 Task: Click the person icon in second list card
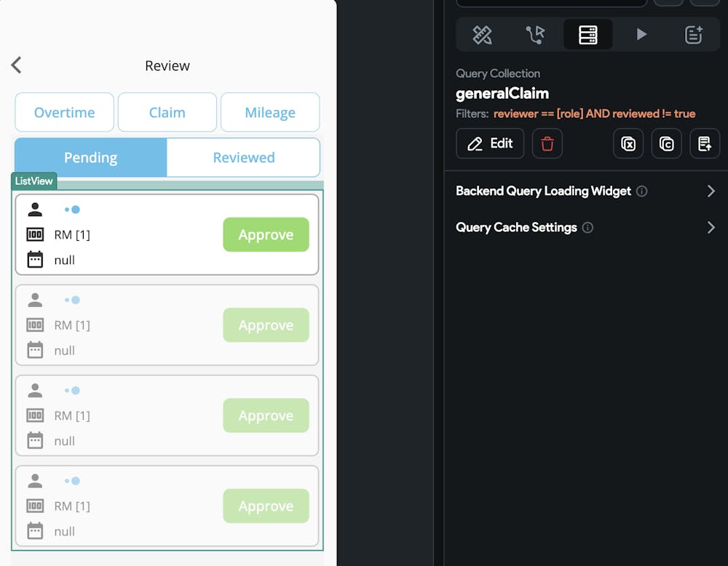tap(35, 300)
